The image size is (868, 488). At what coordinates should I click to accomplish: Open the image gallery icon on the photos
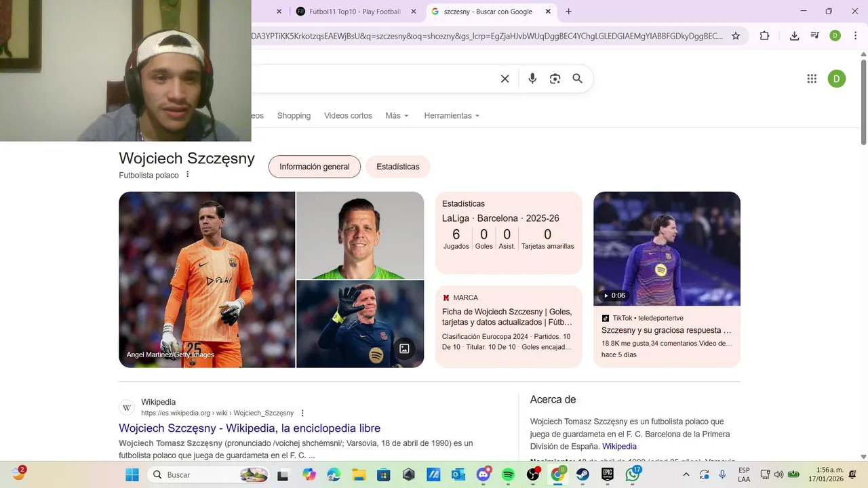click(404, 348)
